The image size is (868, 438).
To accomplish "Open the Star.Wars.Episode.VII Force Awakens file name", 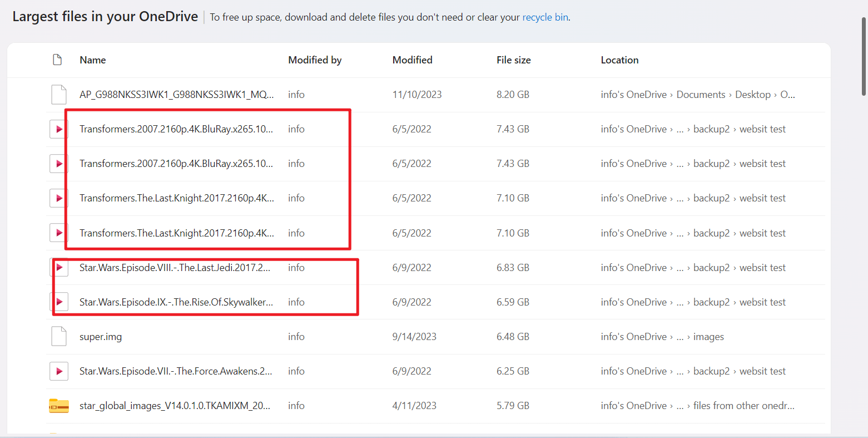I will tap(176, 371).
